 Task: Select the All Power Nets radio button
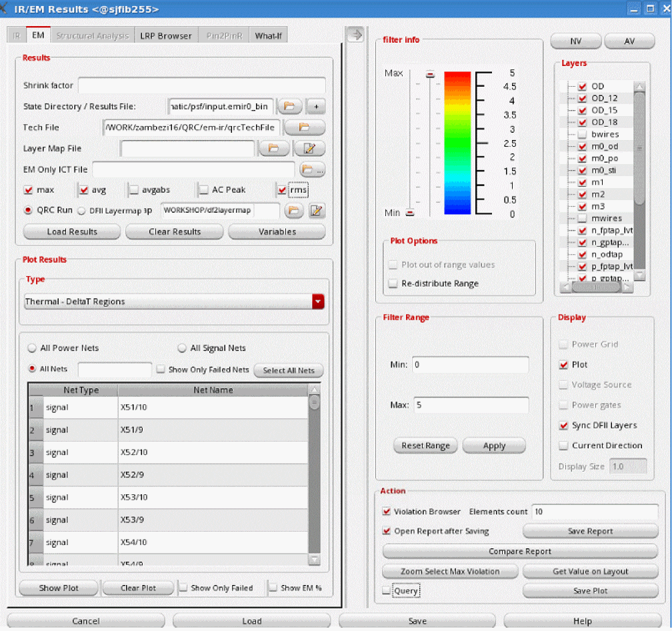click(31, 348)
